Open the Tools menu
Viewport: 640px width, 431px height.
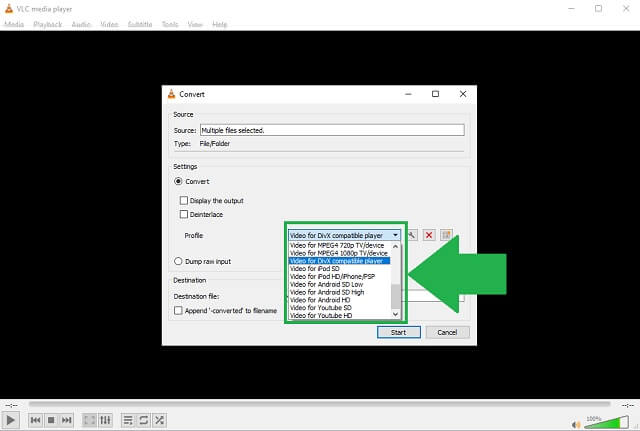(170, 24)
